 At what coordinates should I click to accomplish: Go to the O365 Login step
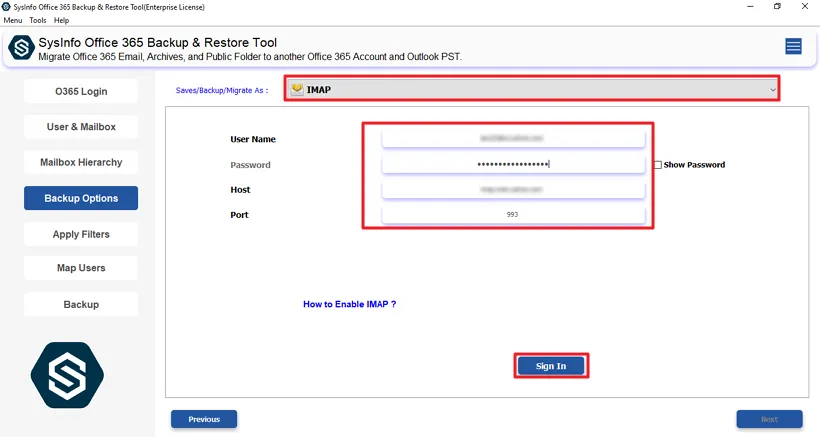pos(81,91)
